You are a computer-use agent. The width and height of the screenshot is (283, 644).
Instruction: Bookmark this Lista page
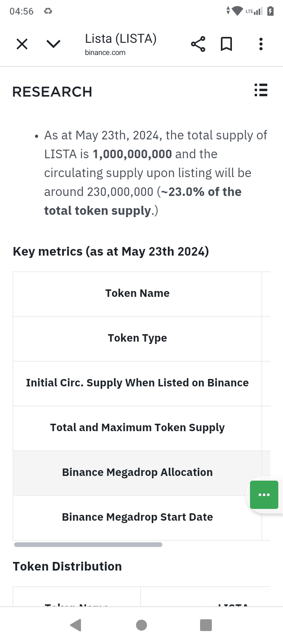(226, 44)
